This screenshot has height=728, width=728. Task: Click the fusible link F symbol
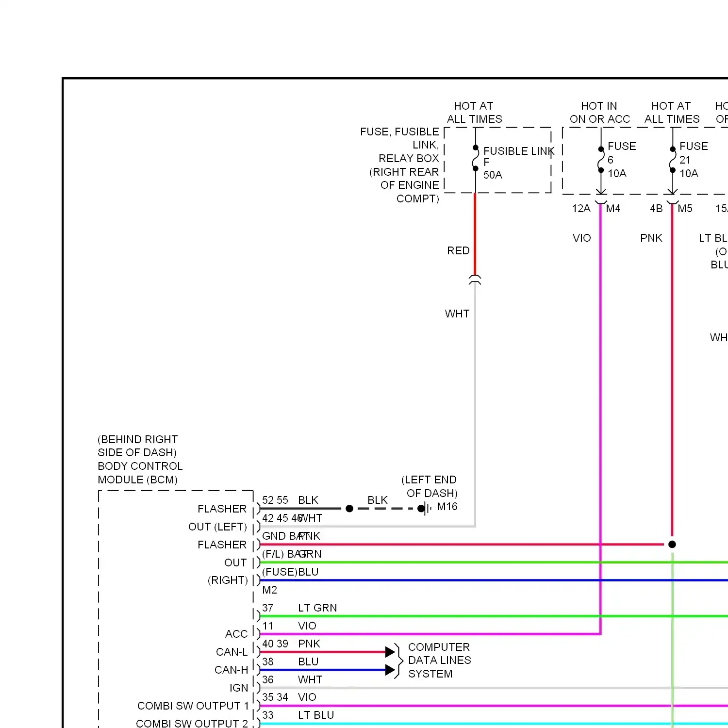pyautogui.click(x=475, y=158)
